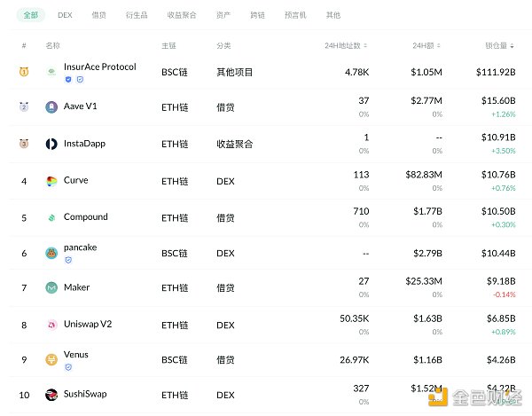Click the Maker logo icon

pyautogui.click(x=51, y=288)
